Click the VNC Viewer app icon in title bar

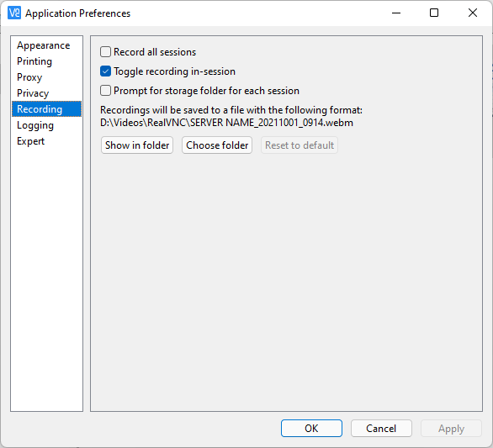coord(14,13)
